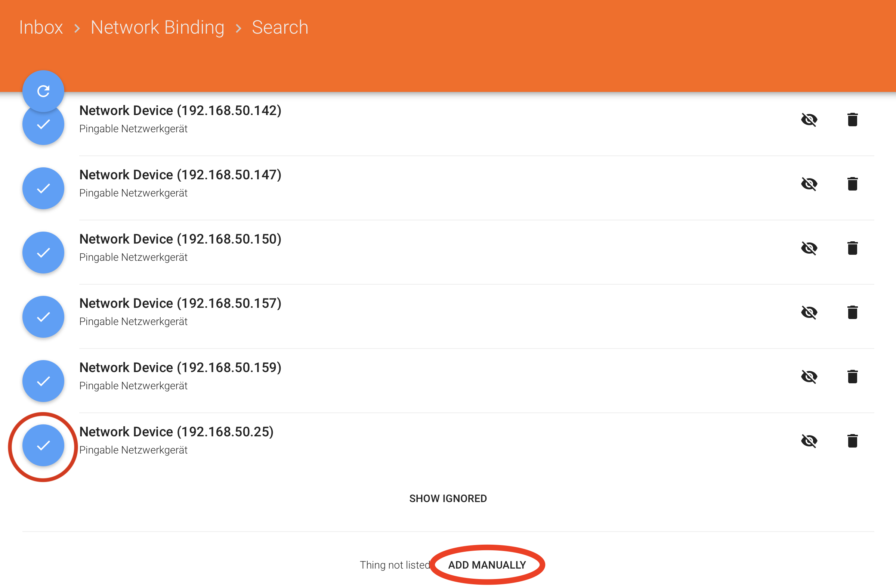Ignore device 192.168.50.159 via crossed-eye icon

tap(809, 377)
